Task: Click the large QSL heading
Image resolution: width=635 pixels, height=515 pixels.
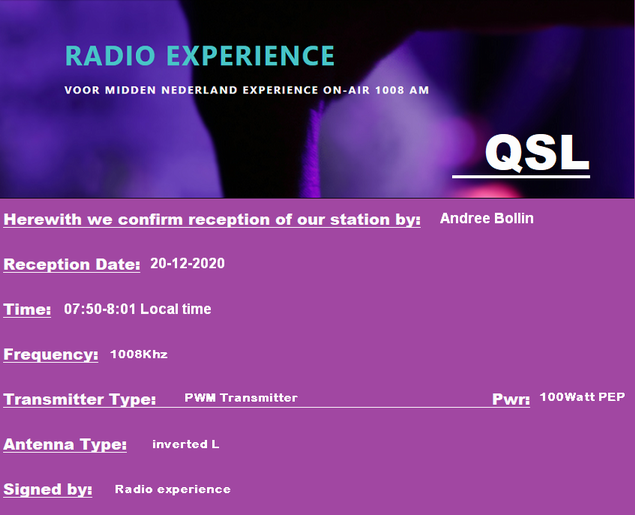Action: tap(537, 153)
